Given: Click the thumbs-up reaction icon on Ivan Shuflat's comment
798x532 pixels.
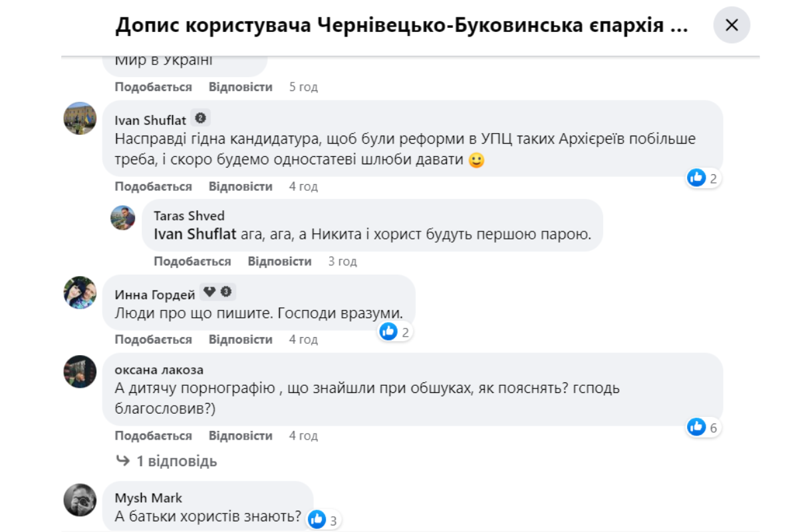Looking at the screenshot, I should pyautogui.click(x=696, y=178).
